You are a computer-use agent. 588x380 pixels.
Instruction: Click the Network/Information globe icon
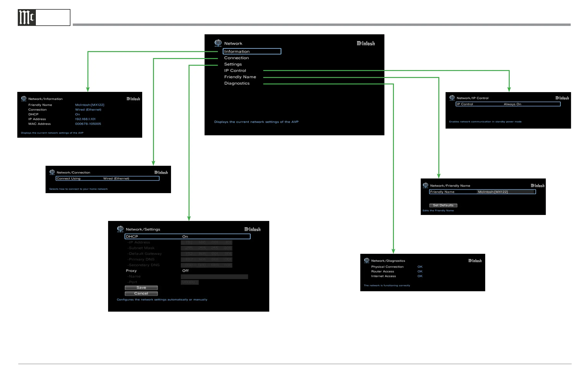tap(24, 98)
